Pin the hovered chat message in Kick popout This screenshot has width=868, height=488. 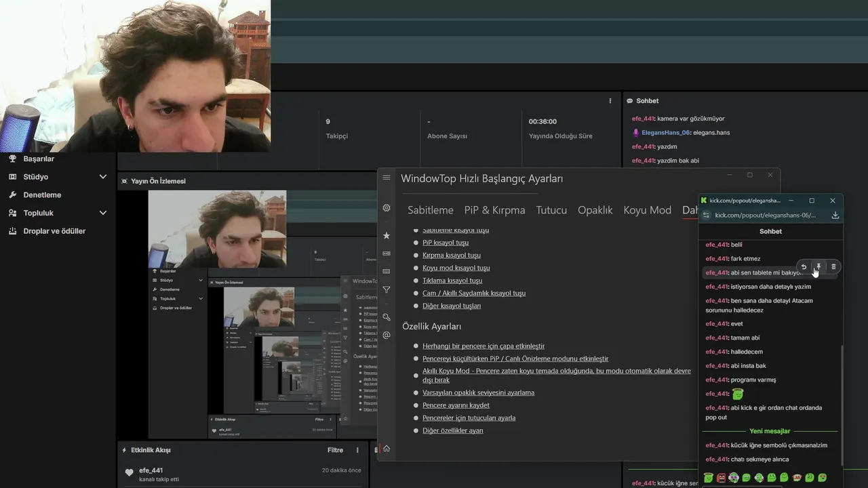[818, 266]
